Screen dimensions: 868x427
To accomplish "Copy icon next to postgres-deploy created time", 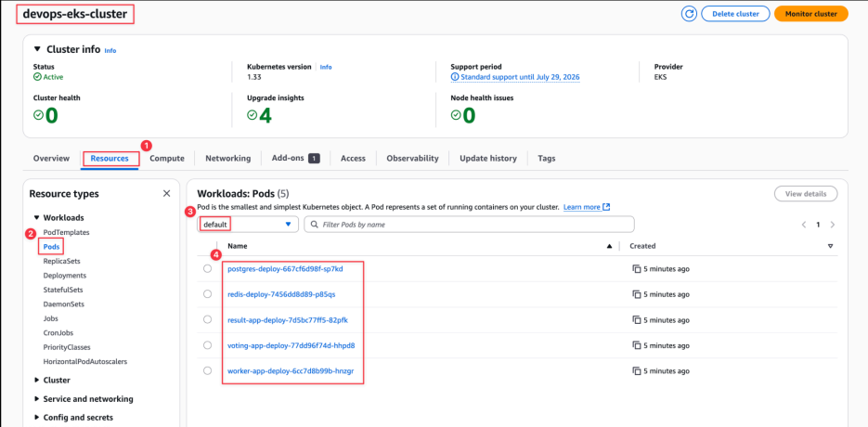I will (637, 268).
